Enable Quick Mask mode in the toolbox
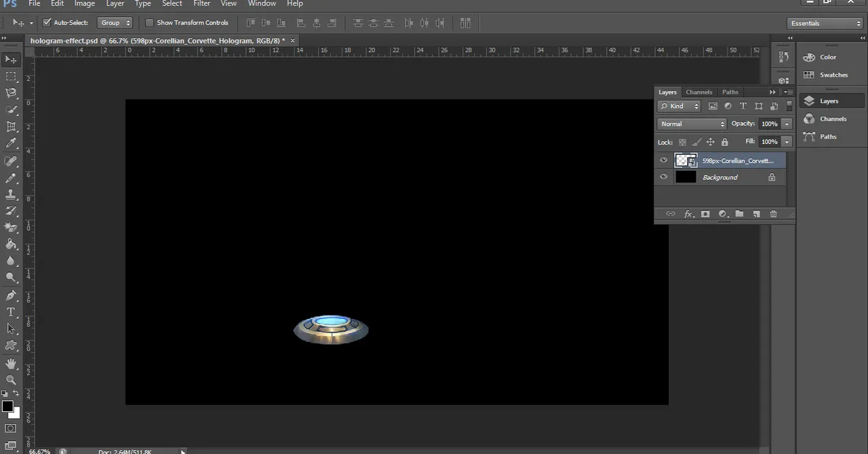 coord(11,428)
